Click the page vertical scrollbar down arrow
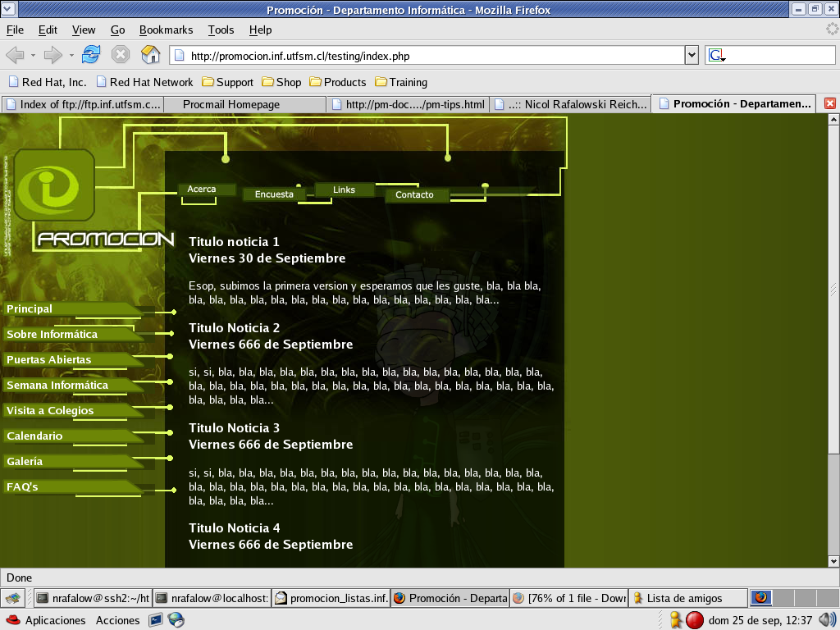 click(833, 561)
